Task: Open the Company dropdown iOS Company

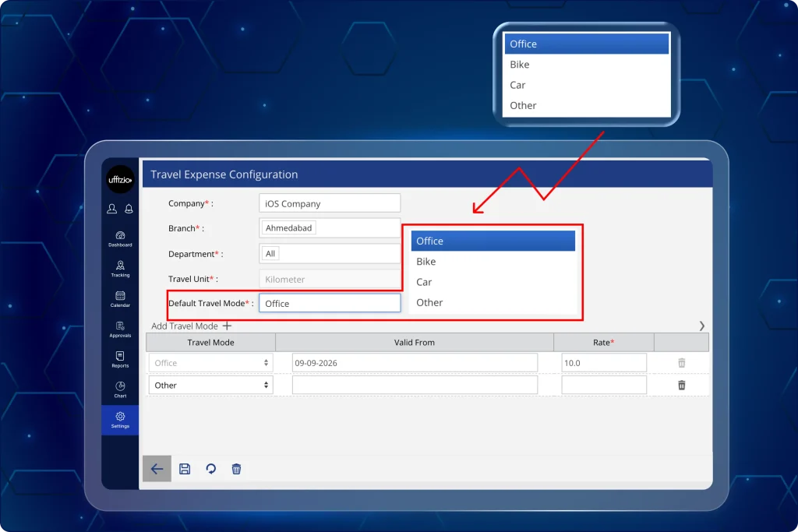Action: (x=330, y=203)
